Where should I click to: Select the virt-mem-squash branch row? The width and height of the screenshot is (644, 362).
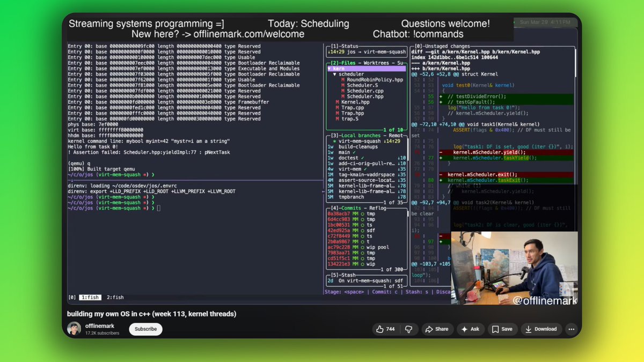pyautogui.click(x=367, y=141)
